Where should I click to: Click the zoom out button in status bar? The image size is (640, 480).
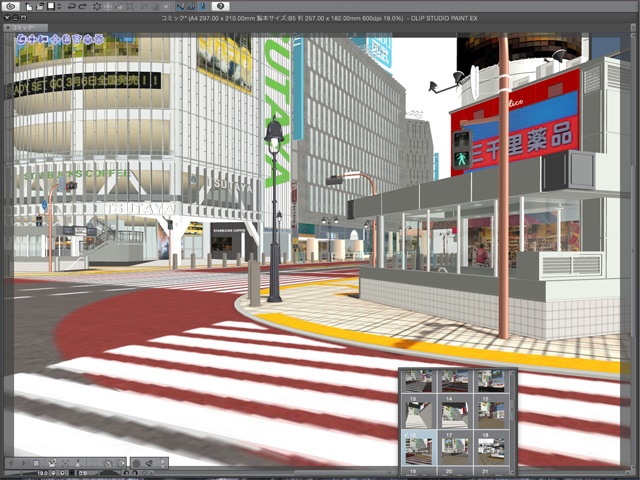[x=53, y=473]
